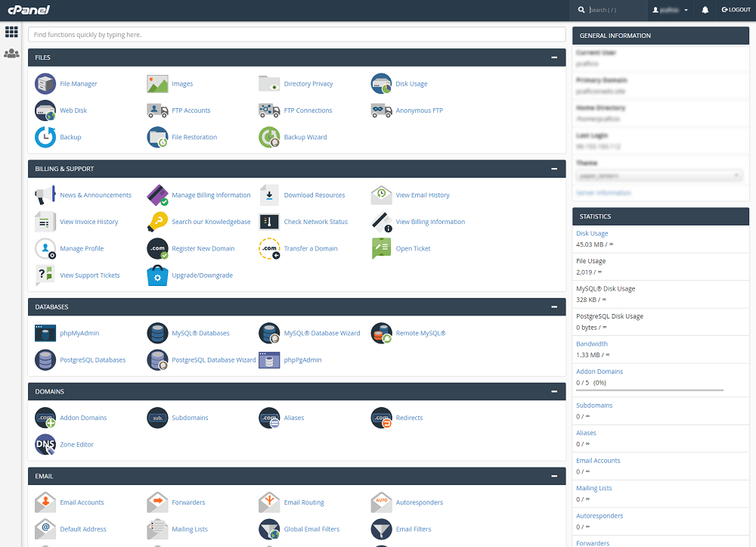Screen dimensions: 756x547
Task: Open the Disk Usage statistics link
Action: [592, 234]
